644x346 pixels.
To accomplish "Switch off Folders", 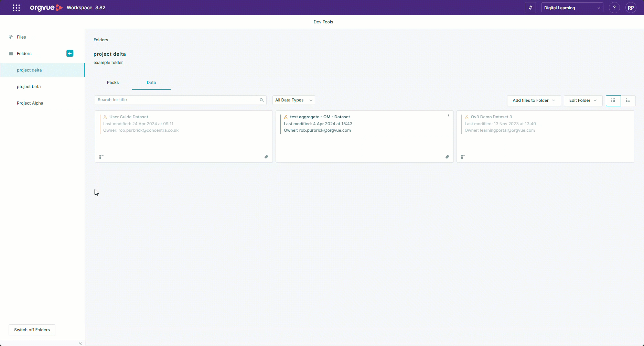I will click(32, 330).
